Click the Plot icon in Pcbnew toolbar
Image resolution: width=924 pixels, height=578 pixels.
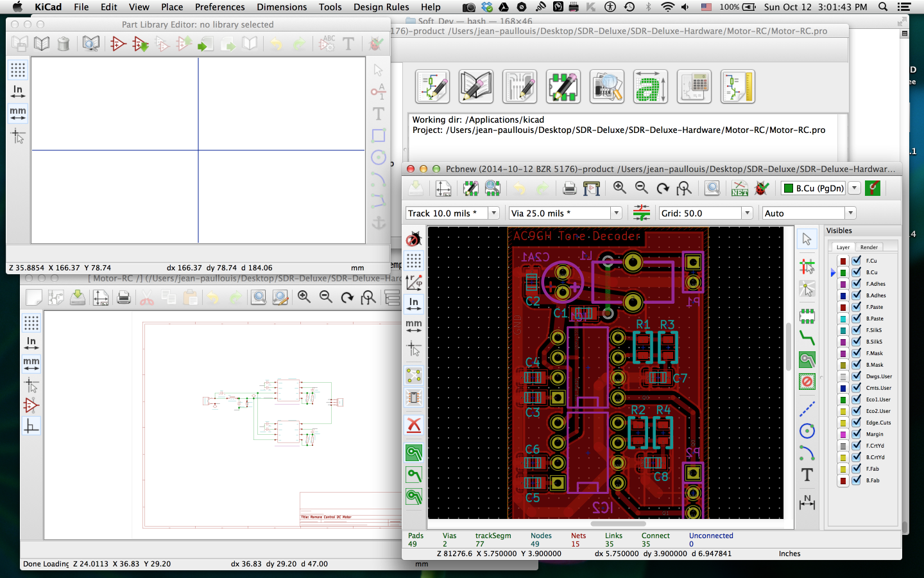(592, 188)
